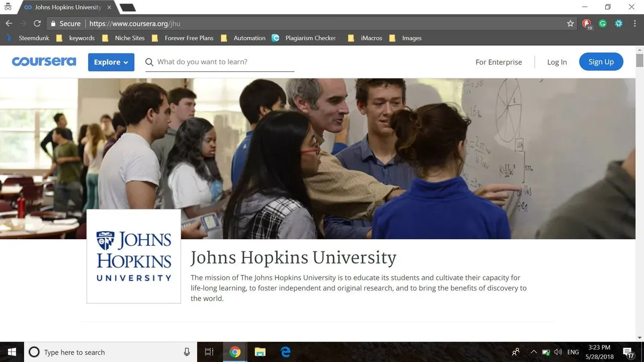Click the Chrome incognito icon at top-left

click(8, 7)
